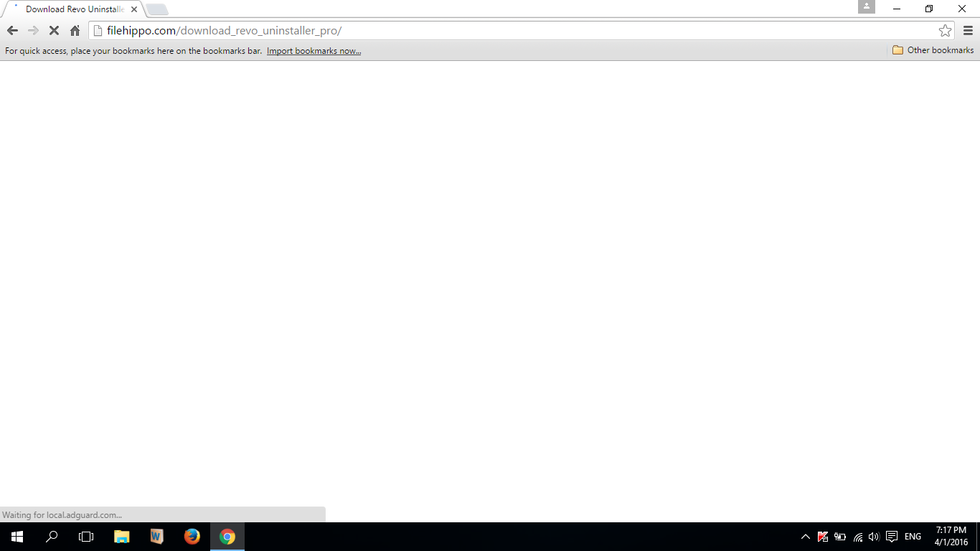
Task: Go back to the previous page
Action: pos(12,31)
